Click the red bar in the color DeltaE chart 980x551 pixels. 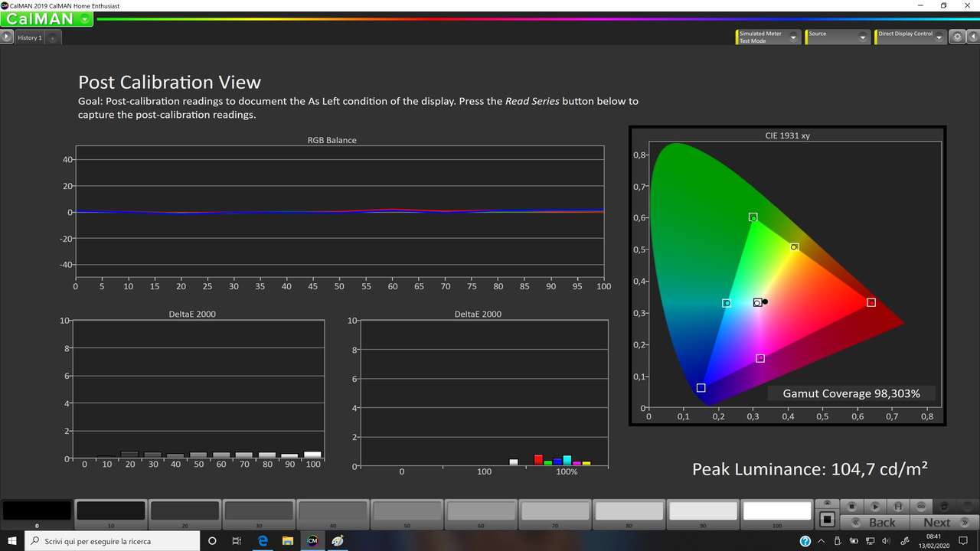(x=538, y=460)
